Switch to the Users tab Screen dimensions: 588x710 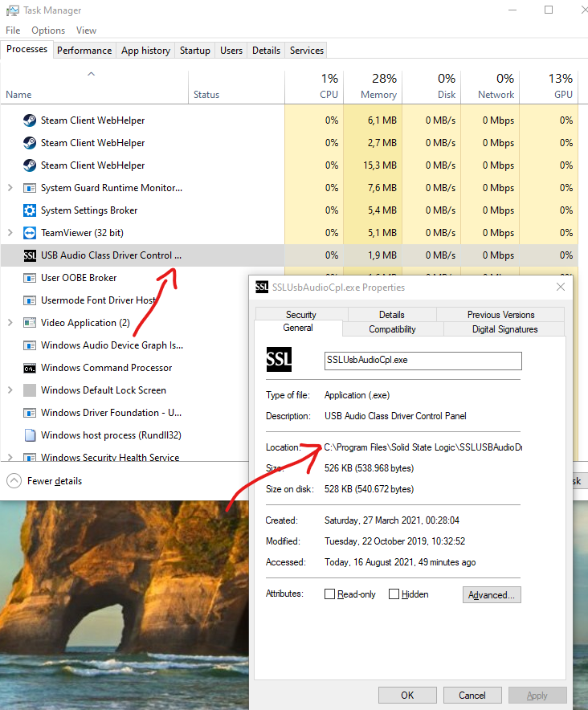(x=231, y=51)
